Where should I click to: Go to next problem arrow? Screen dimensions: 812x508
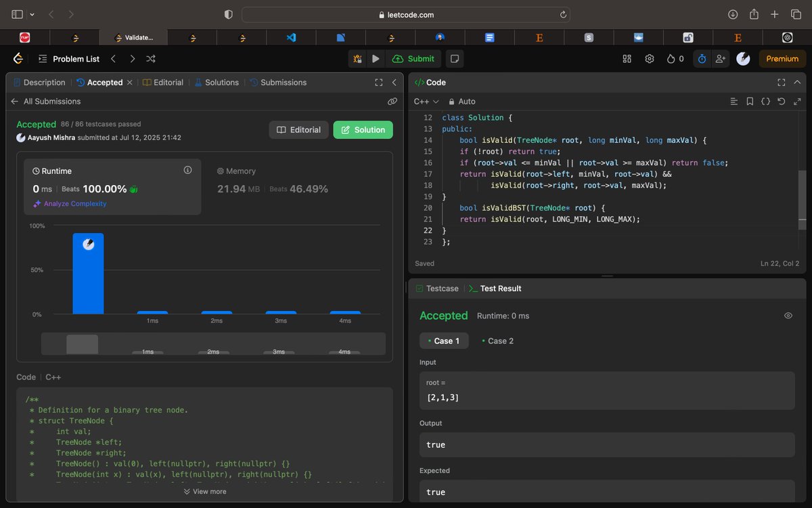132,59
